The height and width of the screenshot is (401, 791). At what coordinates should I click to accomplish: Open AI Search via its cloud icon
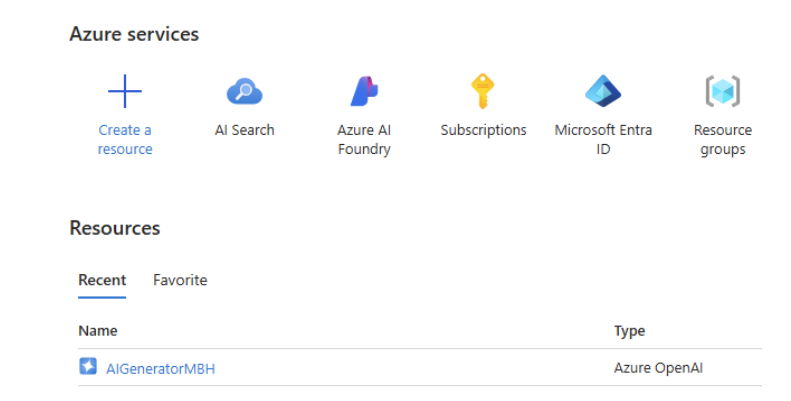[244, 93]
